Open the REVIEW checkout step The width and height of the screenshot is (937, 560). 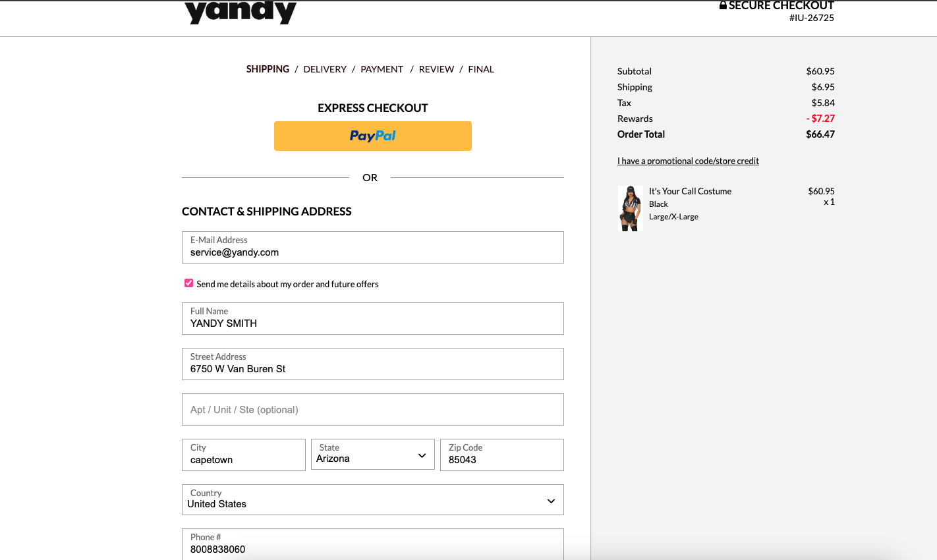436,69
